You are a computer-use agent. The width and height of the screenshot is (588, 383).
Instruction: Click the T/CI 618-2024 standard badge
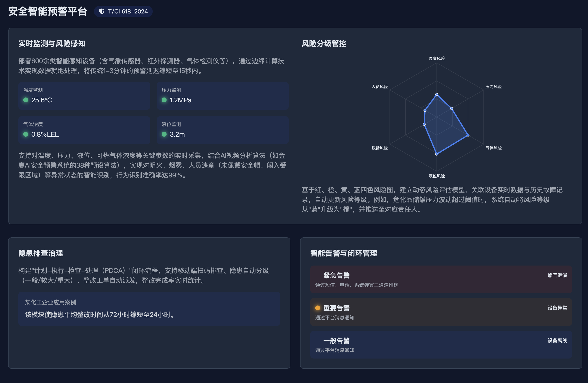(x=123, y=11)
